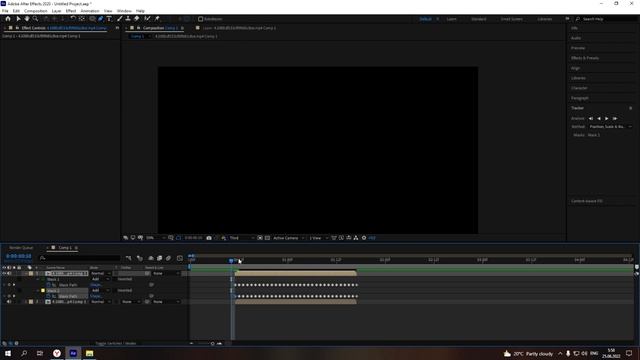Image resolution: width=640 pixels, height=360 pixels.
Task: Click the Frame Blending icon in the timeline
Action: click(x=160, y=258)
